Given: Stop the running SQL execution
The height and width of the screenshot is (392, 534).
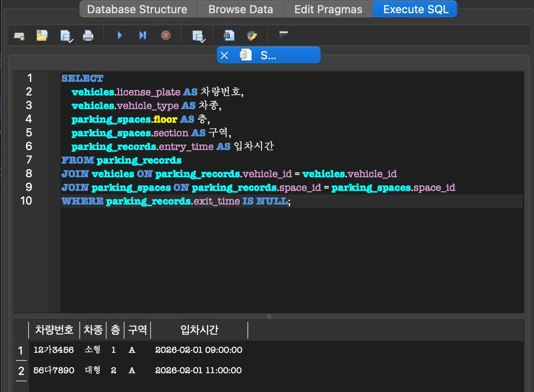Looking at the screenshot, I should point(165,35).
